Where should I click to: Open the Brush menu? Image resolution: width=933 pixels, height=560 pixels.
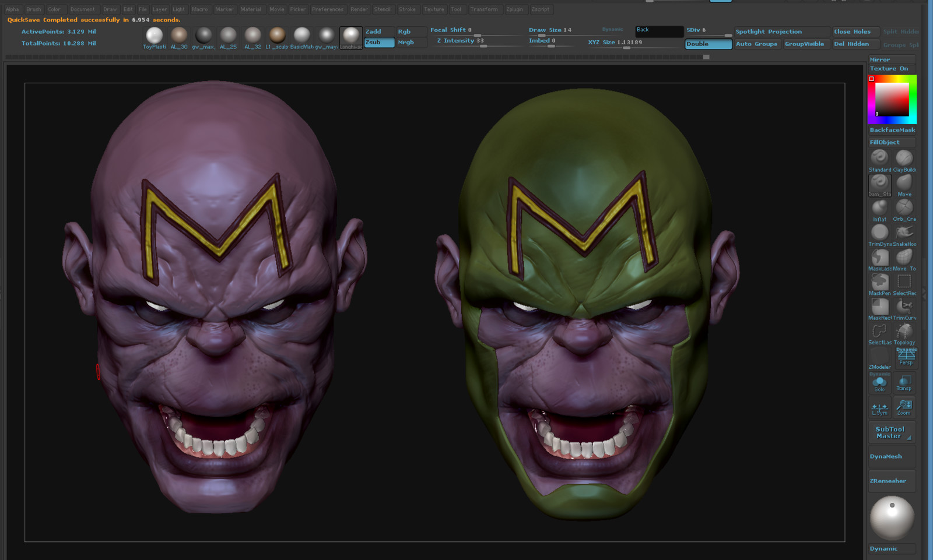pyautogui.click(x=34, y=9)
